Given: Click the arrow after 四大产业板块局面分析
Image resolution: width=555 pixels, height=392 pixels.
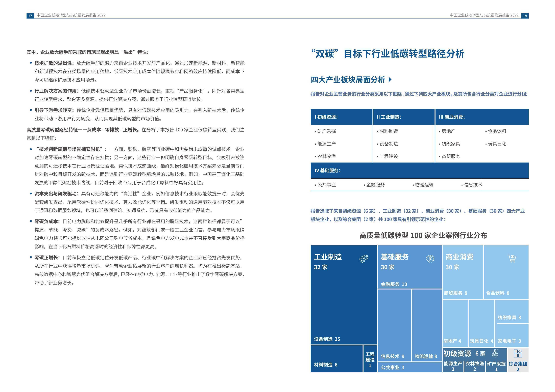Looking at the screenshot, I should [x=390, y=79].
